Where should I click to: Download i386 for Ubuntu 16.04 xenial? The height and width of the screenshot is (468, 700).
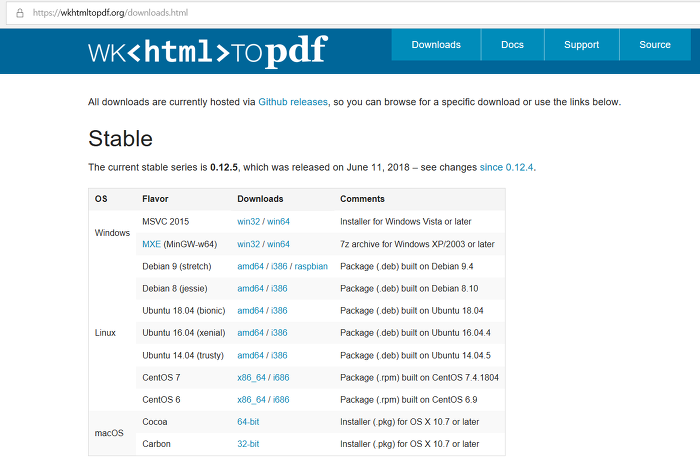coord(279,333)
